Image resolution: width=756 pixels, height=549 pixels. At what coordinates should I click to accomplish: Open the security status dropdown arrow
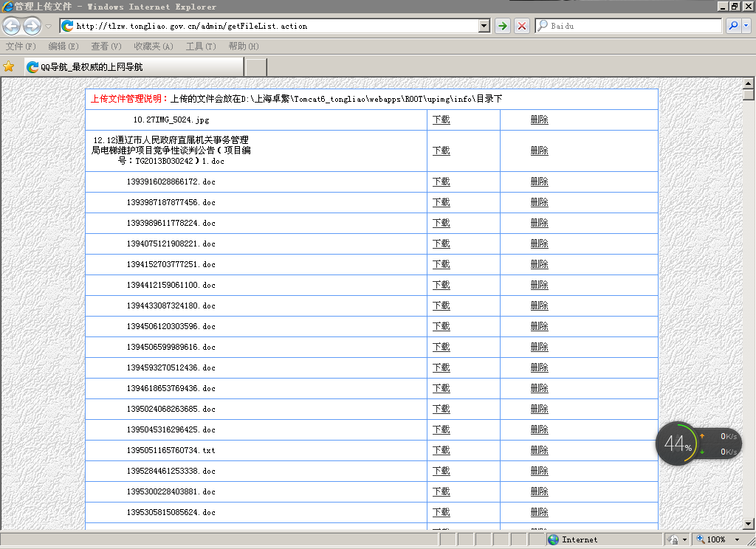(x=684, y=540)
